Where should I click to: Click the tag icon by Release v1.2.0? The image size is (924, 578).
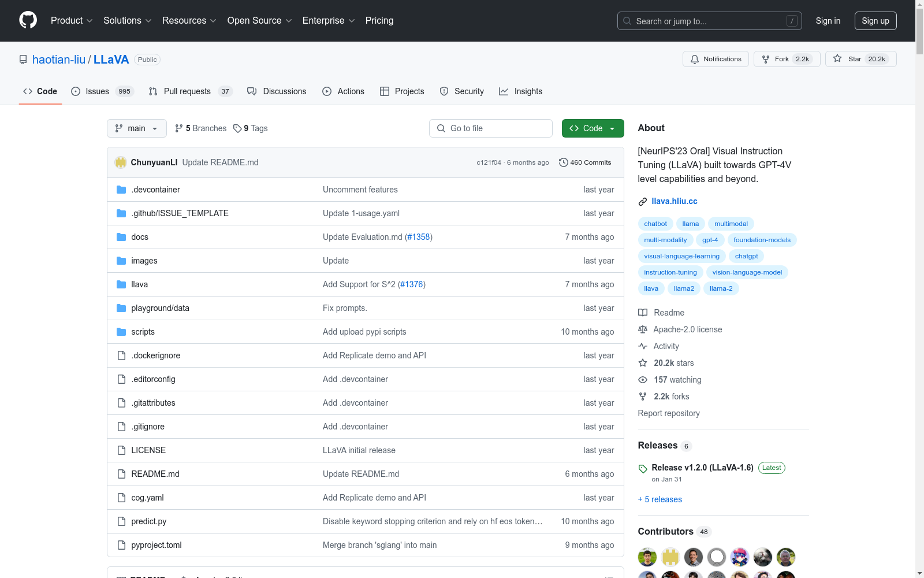click(643, 469)
